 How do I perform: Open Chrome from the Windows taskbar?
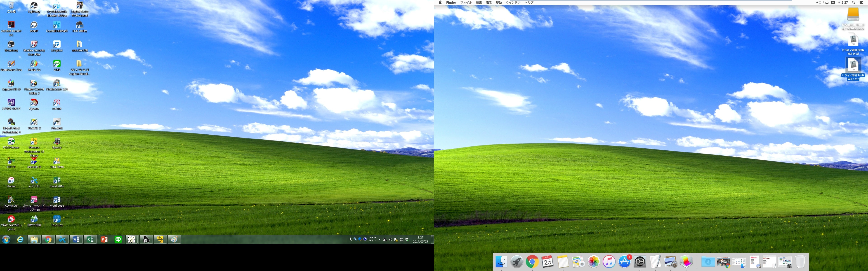[48, 239]
